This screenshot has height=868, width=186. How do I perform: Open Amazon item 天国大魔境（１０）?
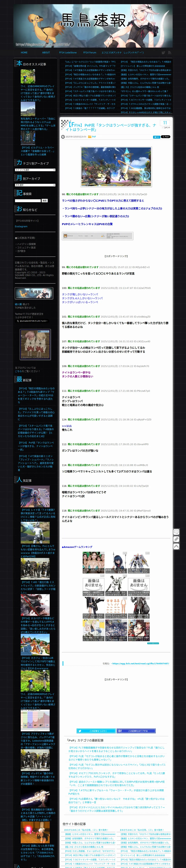[93, 630]
